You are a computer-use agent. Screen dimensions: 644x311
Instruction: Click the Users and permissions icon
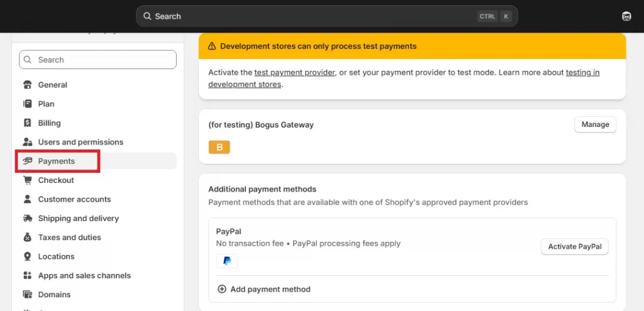coord(27,142)
